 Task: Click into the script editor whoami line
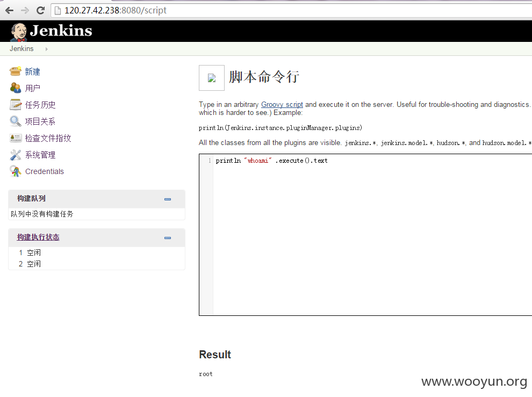click(271, 161)
